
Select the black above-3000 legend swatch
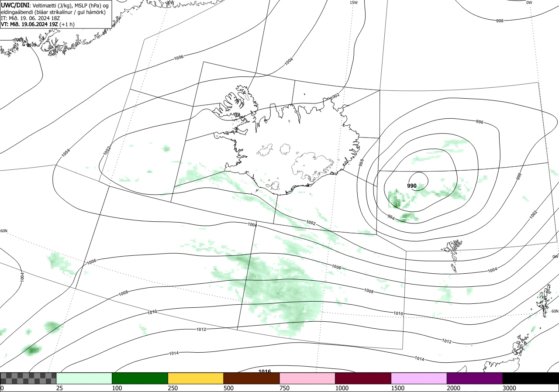(x=531, y=378)
